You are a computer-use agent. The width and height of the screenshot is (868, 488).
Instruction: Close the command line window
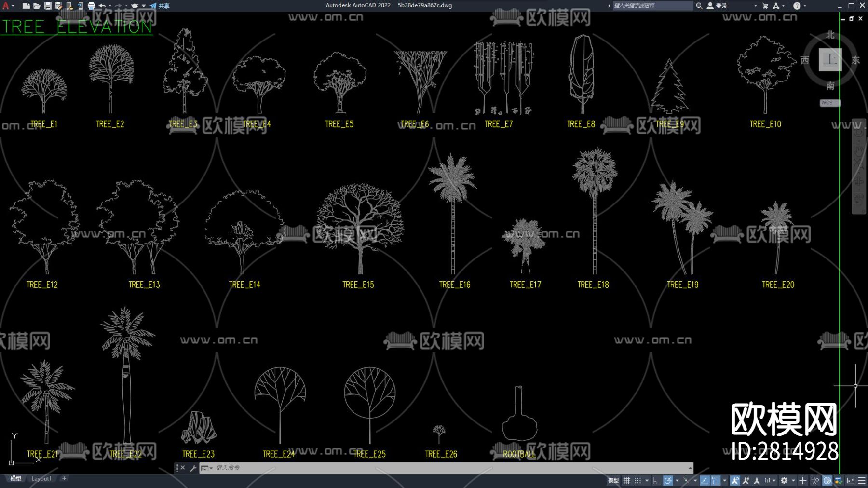point(183,468)
